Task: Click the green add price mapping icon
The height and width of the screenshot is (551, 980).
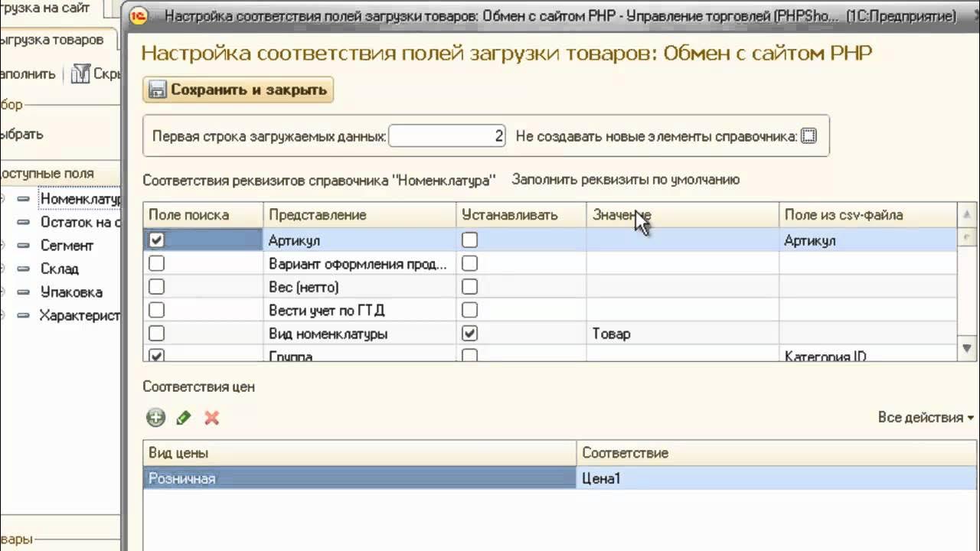Action: click(x=156, y=418)
